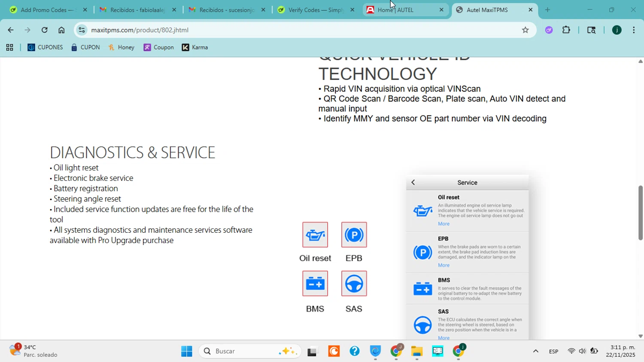This screenshot has height=362, width=644.
Task: Click More link under EPB description
Action: point(444,265)
